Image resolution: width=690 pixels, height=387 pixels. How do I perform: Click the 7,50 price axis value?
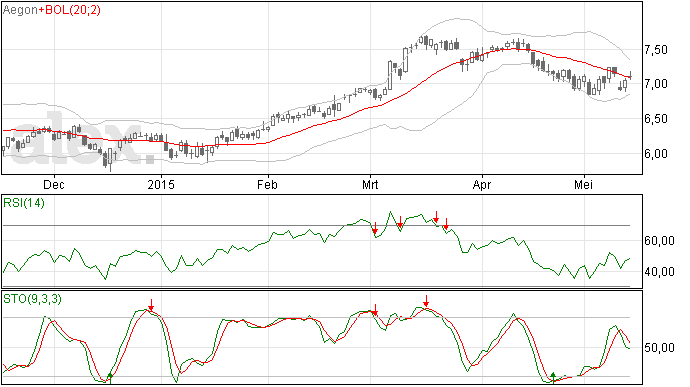pos(656,50)
